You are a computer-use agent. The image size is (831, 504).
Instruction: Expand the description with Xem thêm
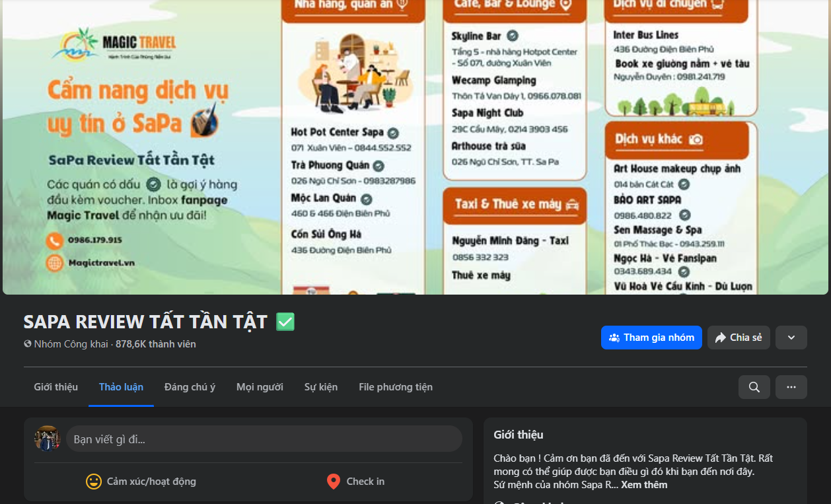click(644, 485)
